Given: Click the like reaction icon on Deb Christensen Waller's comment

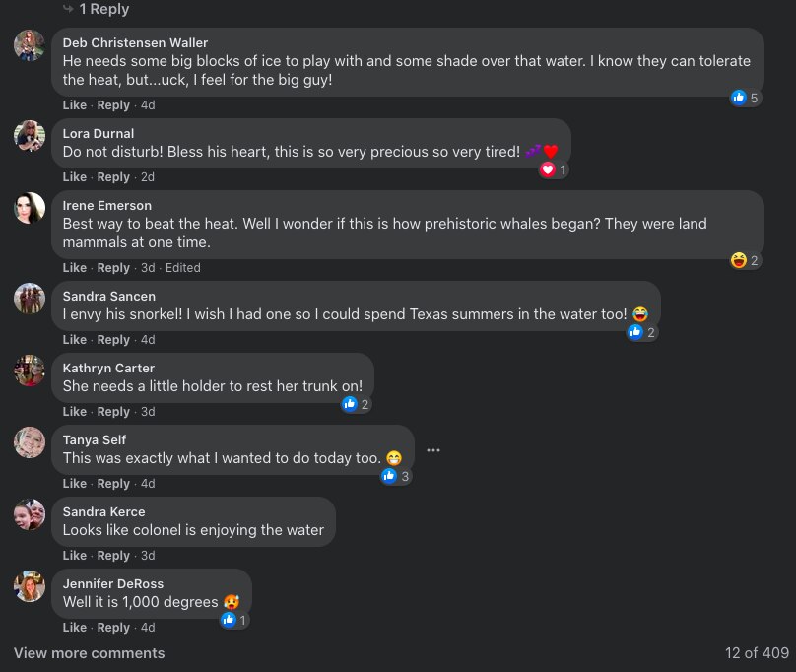Looking at the screenshot, I should click(x=739, y=98).
